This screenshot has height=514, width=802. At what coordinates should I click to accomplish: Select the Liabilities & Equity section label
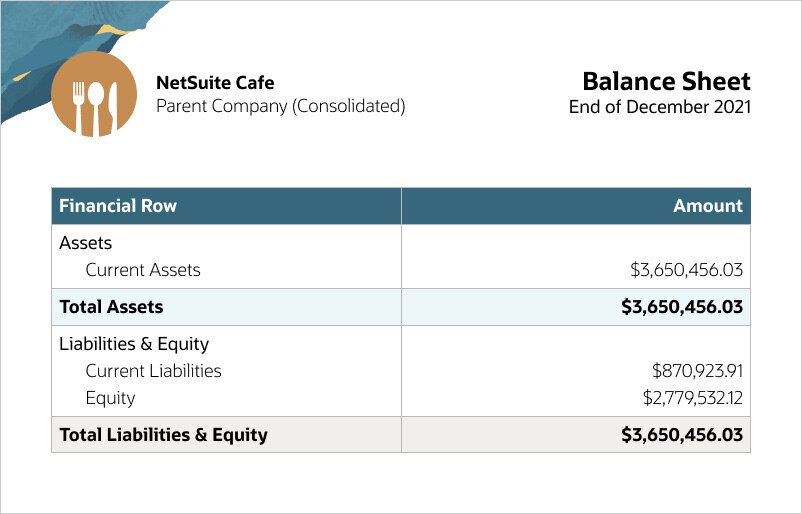click(x=134, y=344)
